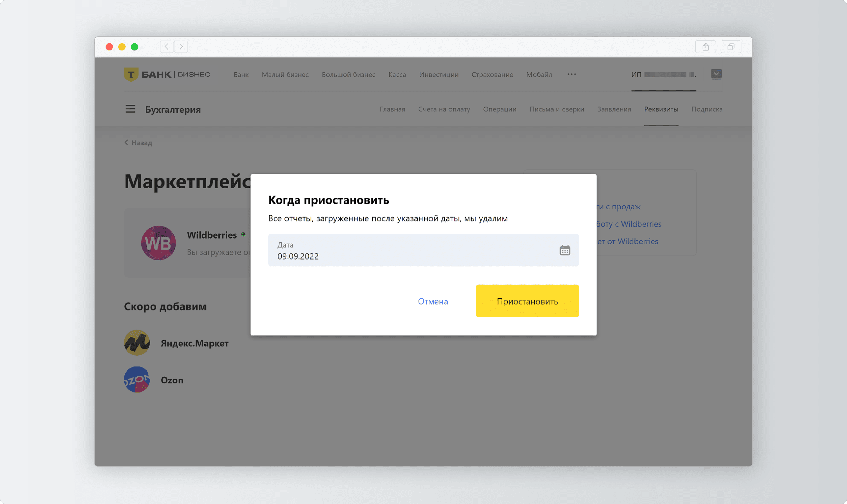The width and height of the screenshot is (847, 504).
Task: Switch to the Счета на оплату tab
Action: (x=444, y=109)
